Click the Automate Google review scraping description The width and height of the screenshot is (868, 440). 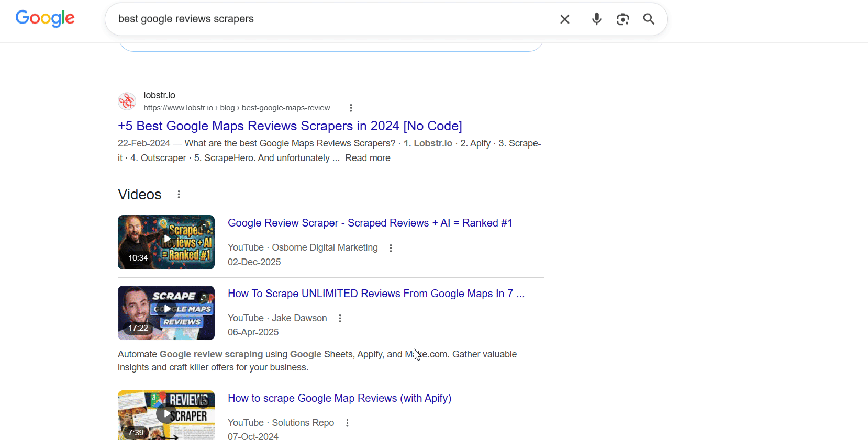(317, 360)
